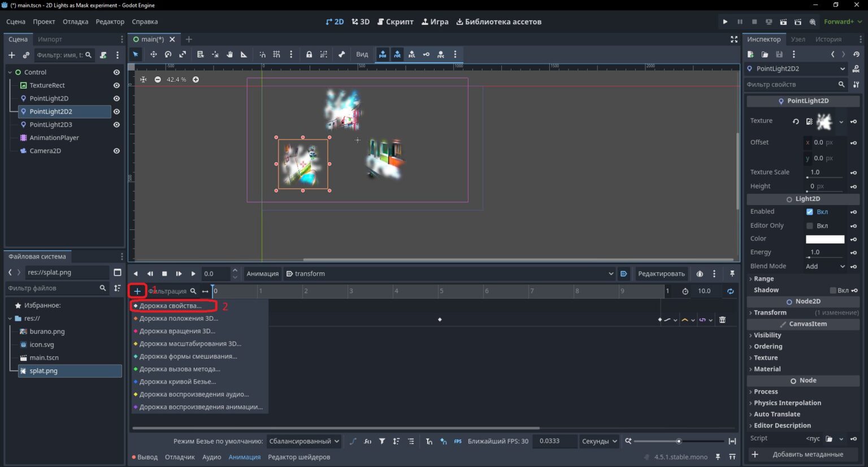868x467 pixels.
Task: Activate the Scale Mode tool
Action: coord(183,54)
